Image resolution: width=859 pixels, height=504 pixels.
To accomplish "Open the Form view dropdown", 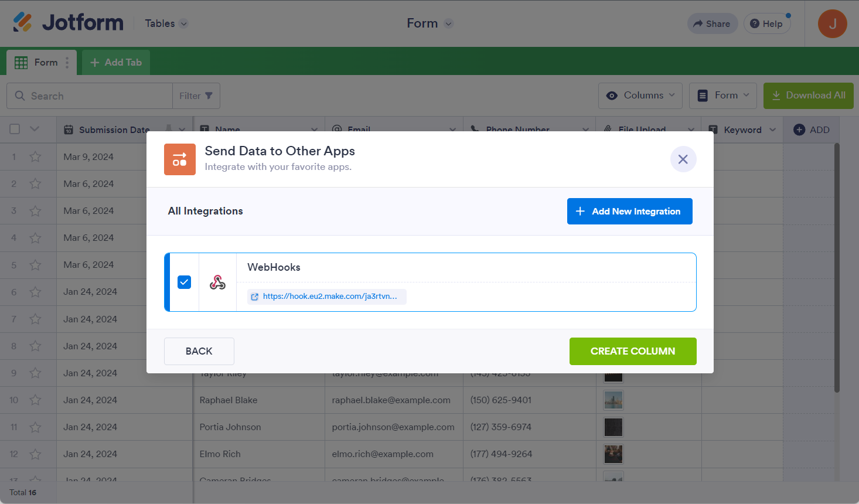I will click(x=723, y=96).
